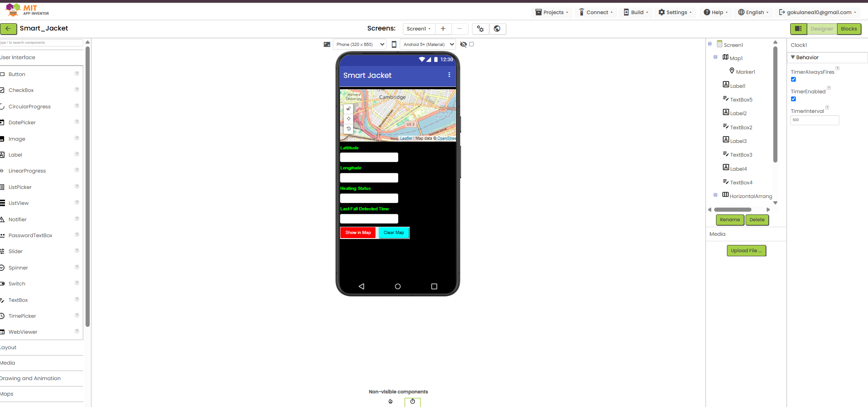
Task: Click the globe icon beside project properties
Action: [x=497, y=29]
